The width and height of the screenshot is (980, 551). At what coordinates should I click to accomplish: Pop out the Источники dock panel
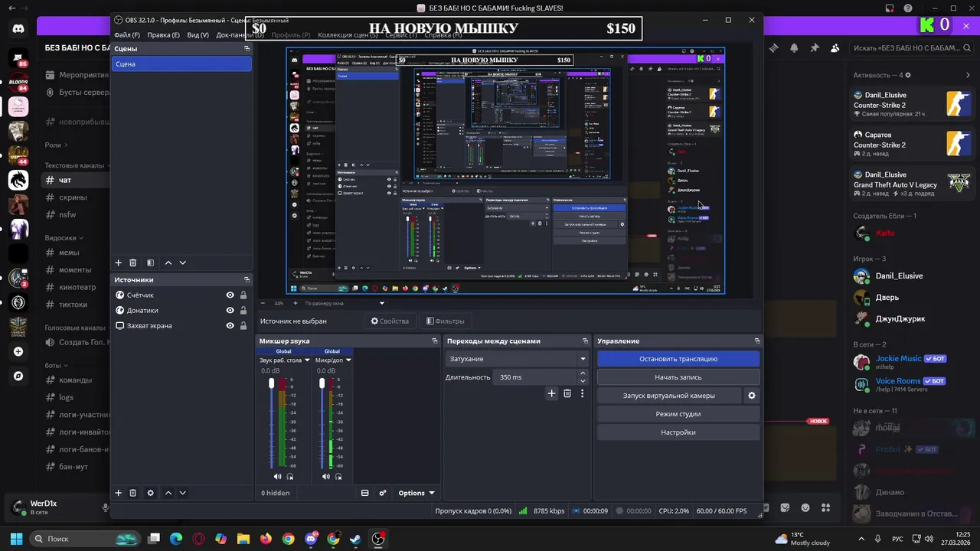pyautogui.click(x=247, y=279)
